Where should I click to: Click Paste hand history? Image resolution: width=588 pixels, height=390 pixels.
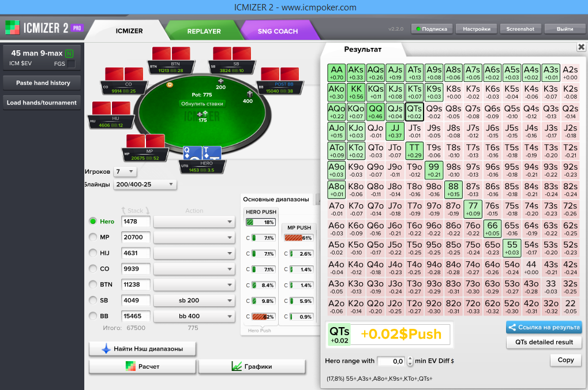(x=42, y=83)
